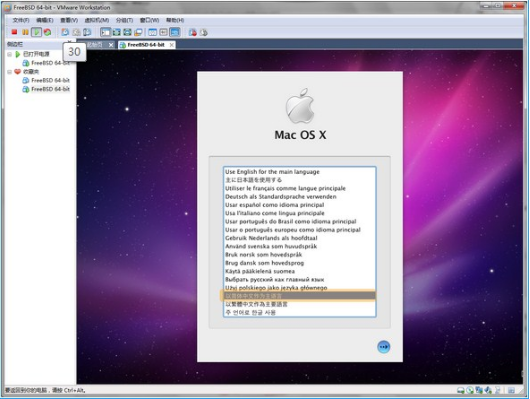Select 'Use English for the main language'
The width and height of the screenshot is (530, 399).
click(299, 172)
